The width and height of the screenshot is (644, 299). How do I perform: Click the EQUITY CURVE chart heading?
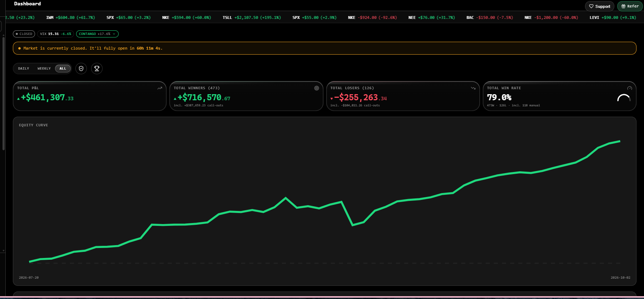point(33,125)
